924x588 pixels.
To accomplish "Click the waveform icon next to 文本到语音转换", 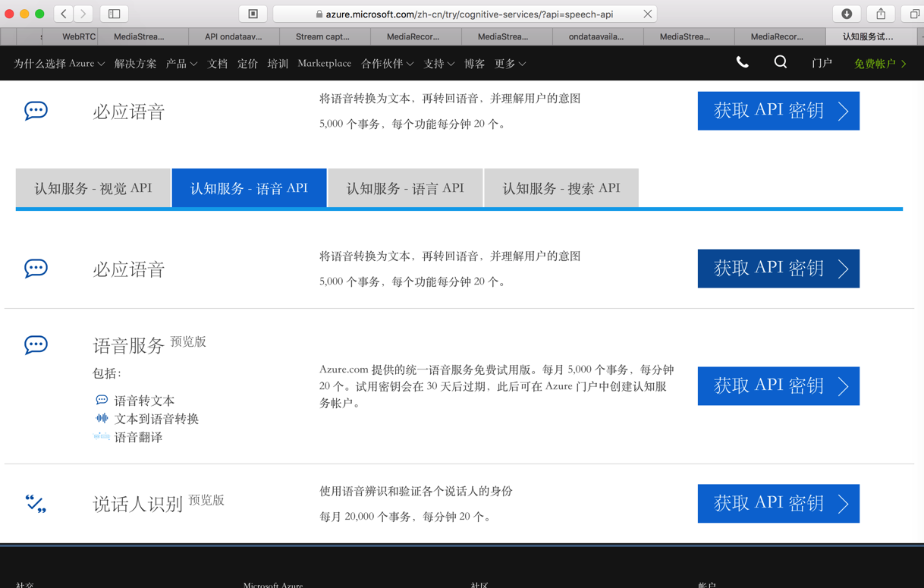I will click(x=102, y=418).
